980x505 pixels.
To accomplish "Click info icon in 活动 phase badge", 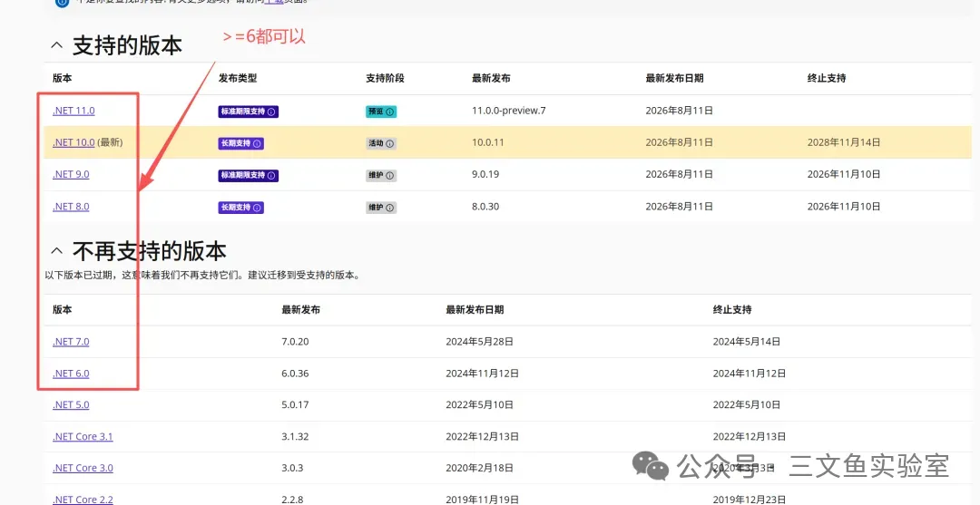I will 389,143.
